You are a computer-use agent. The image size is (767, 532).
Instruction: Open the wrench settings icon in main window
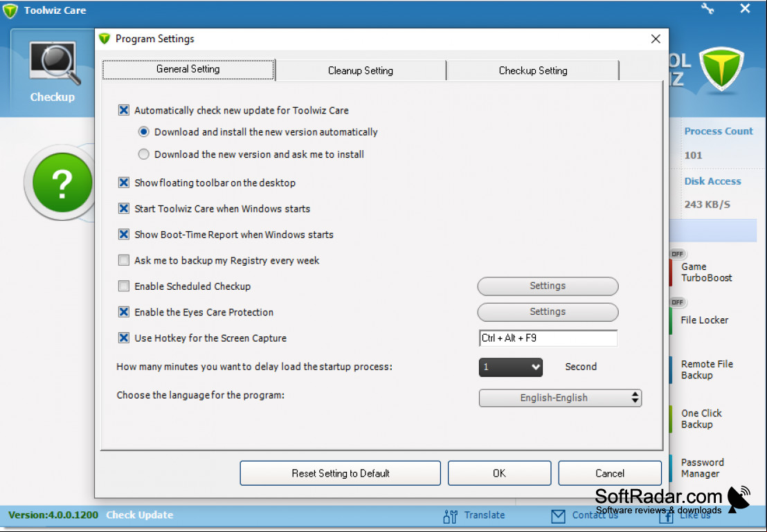(x=707, y=9)
